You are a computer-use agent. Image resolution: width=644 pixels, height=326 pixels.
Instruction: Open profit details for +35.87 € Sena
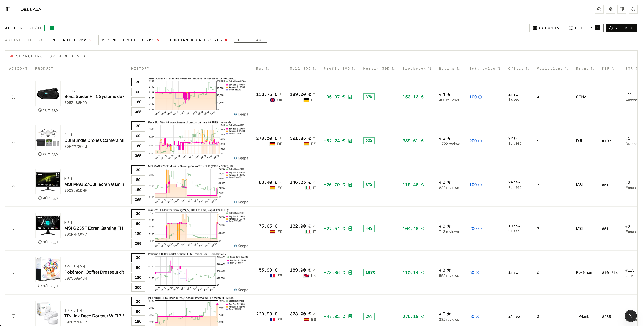[350, 97]
